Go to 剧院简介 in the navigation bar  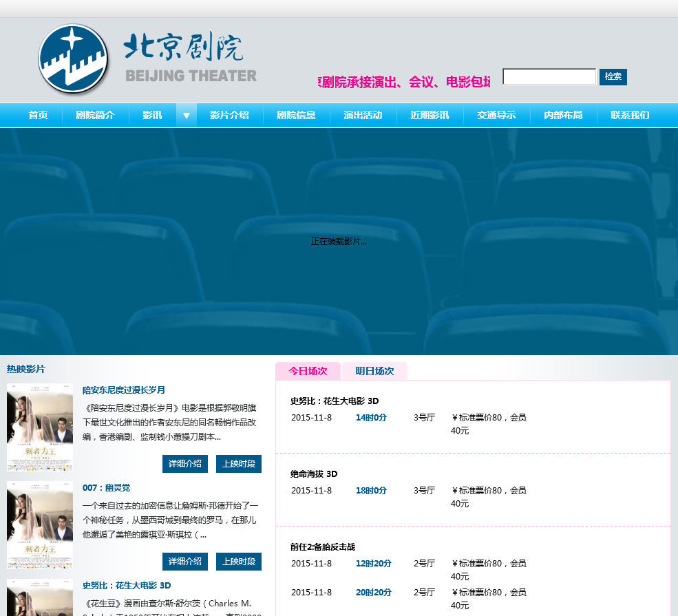coord(96,116)
